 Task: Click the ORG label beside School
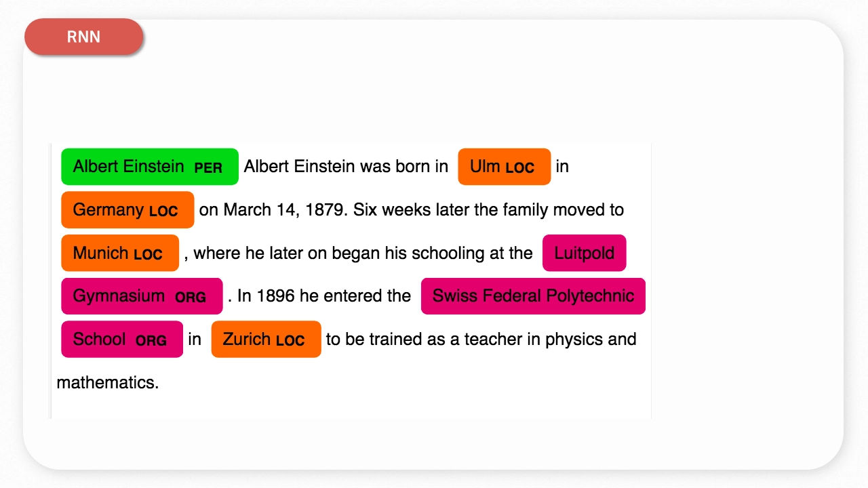point(151,341)
